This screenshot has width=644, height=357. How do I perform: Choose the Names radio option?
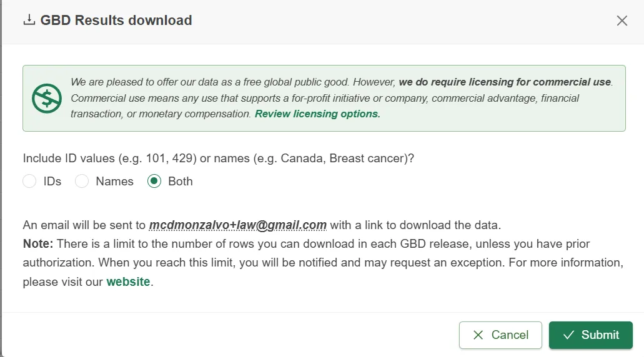[x=82, y=182]
